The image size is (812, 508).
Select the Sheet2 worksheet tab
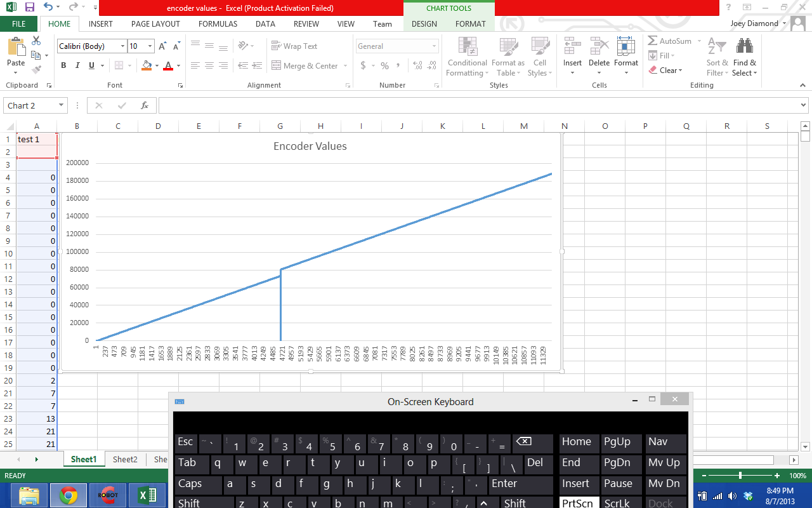click(x=125, y=459)
